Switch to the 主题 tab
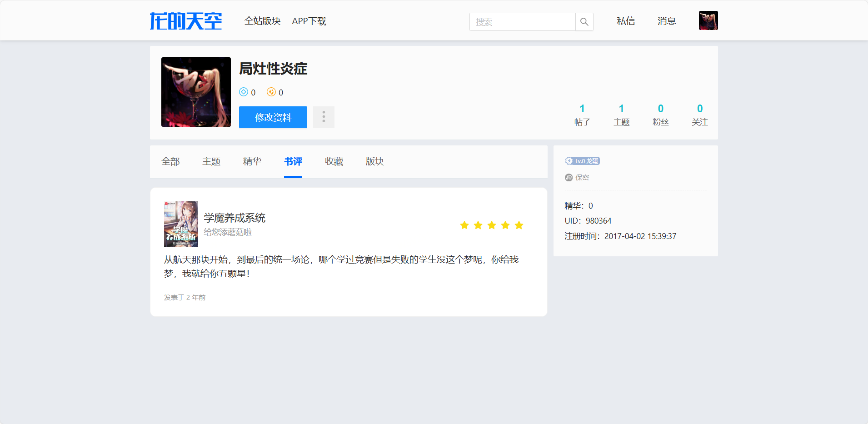This screenshot has width=868, height=424. tap(211, 161)
